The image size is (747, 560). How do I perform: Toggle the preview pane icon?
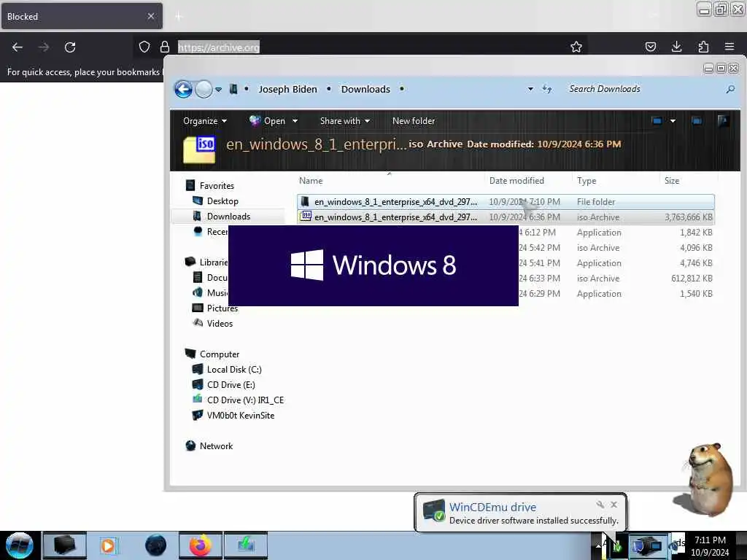697,121
